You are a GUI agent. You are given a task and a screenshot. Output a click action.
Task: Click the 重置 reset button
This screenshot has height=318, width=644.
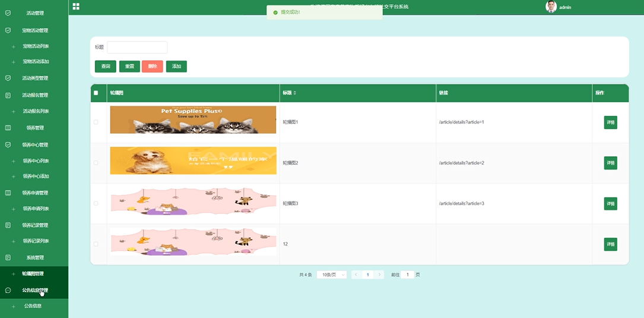pyautogui.click(x=129, y=66)
